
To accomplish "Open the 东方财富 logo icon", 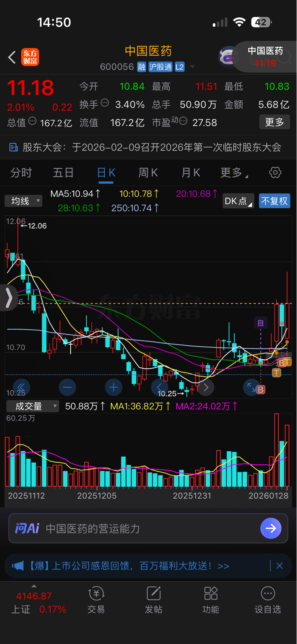I will click(x=30, y=57).
